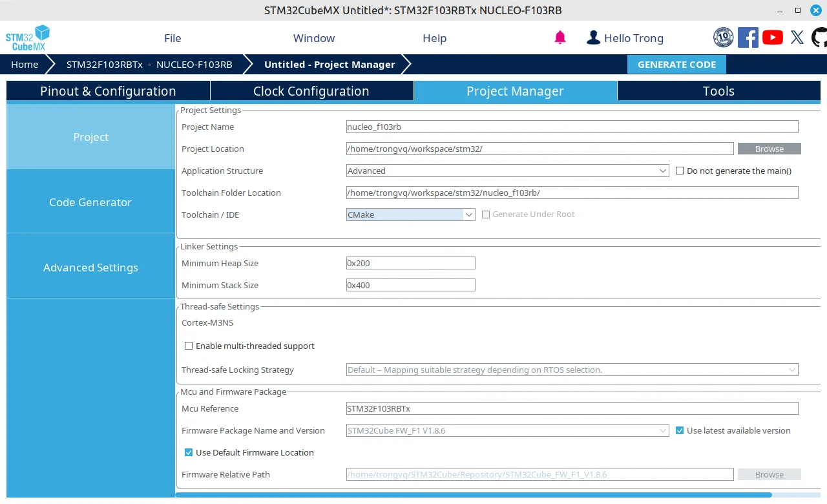Screen dimensions: 827x504
Task: Open the Facebook icon link
Action: [748, 37]
